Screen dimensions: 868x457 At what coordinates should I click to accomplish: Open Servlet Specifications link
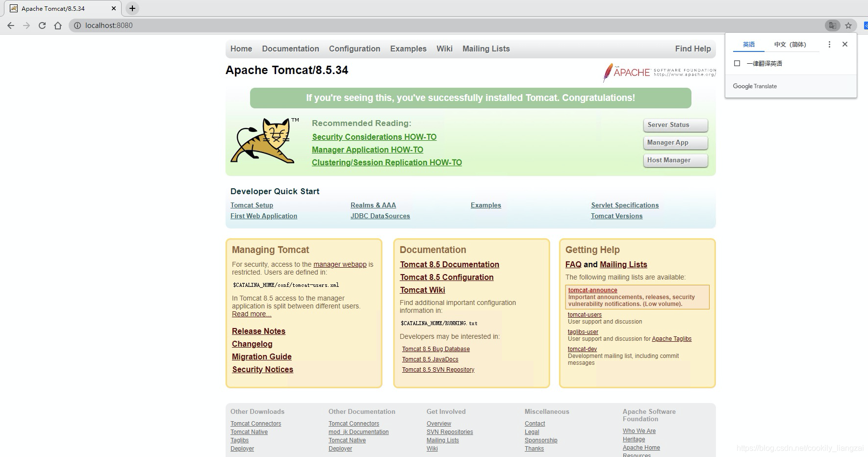tap(625, 205)
